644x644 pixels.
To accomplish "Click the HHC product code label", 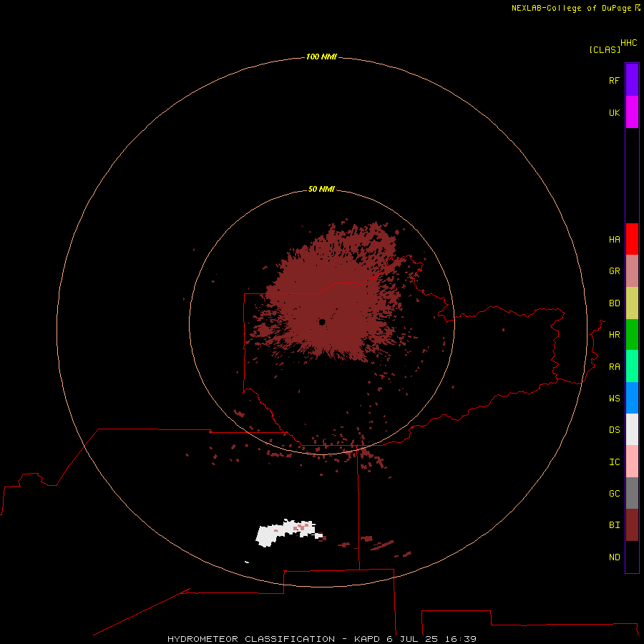I will pos(628,43).
